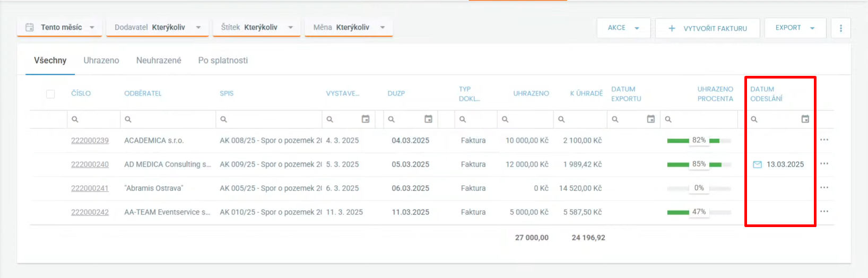Open calendar picker in Datum exportu filter
Viewport: 868px width, 278px height.
tap(650, 119)
